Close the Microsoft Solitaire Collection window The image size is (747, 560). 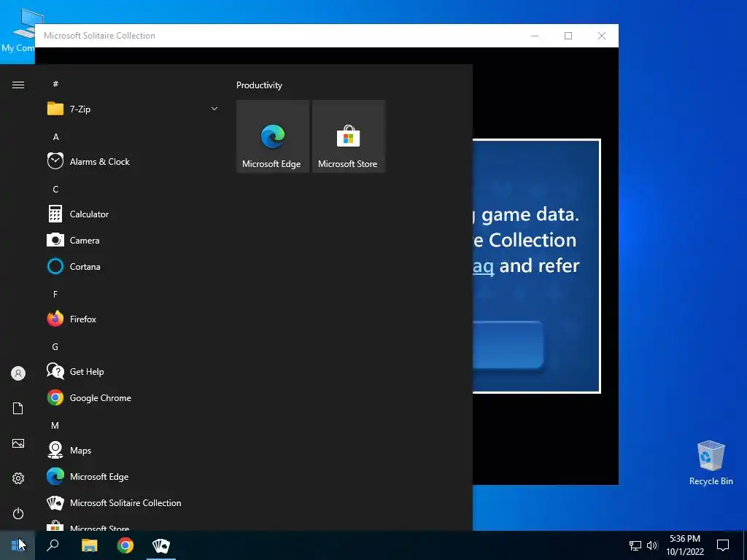pos(602,36)
